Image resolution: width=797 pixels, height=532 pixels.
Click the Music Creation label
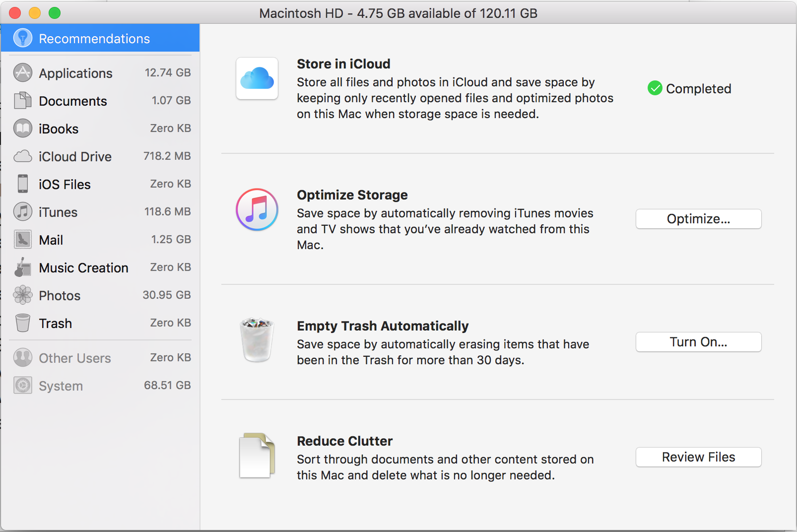point(83,268)
